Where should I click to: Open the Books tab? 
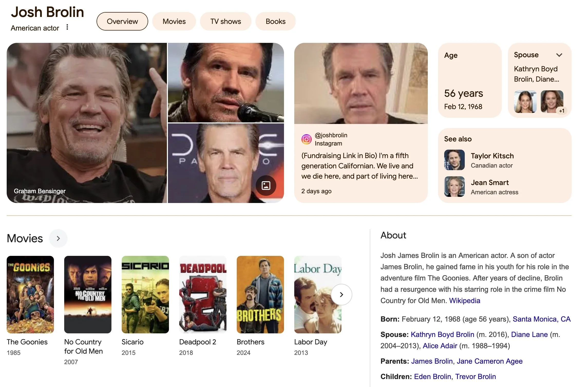point(275,21)
